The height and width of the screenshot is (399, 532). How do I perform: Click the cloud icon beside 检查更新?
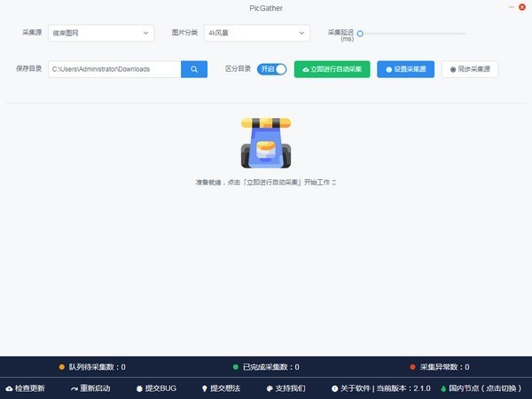coord(9,389)
